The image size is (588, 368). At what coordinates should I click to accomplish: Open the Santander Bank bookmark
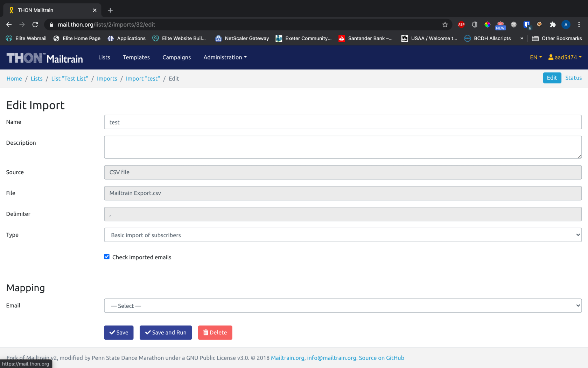pyautogui.click(x=365, y=38)
